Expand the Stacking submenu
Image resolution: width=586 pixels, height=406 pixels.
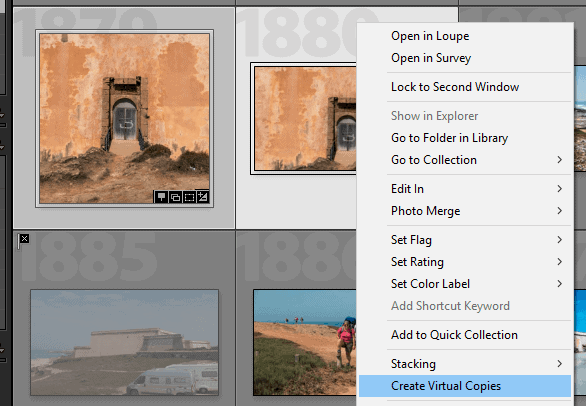(x=465, y=364)
